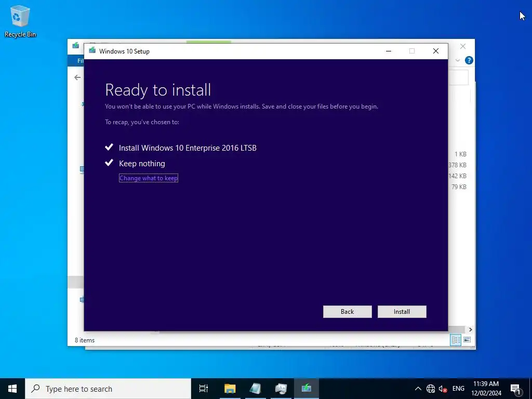The width and height of the screenshot is (532, 399).
Task: Select the 378 KB file size entry
Action: [x=457, y=165]
